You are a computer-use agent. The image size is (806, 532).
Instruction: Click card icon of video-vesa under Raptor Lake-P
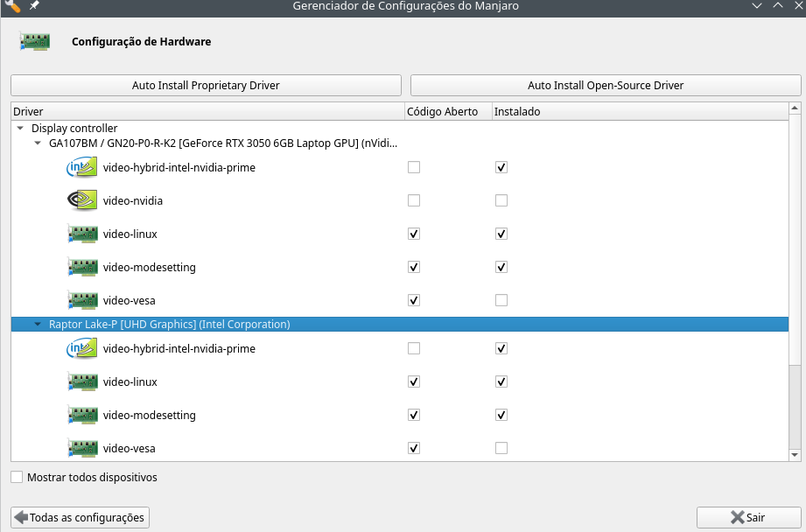[82, 448]
